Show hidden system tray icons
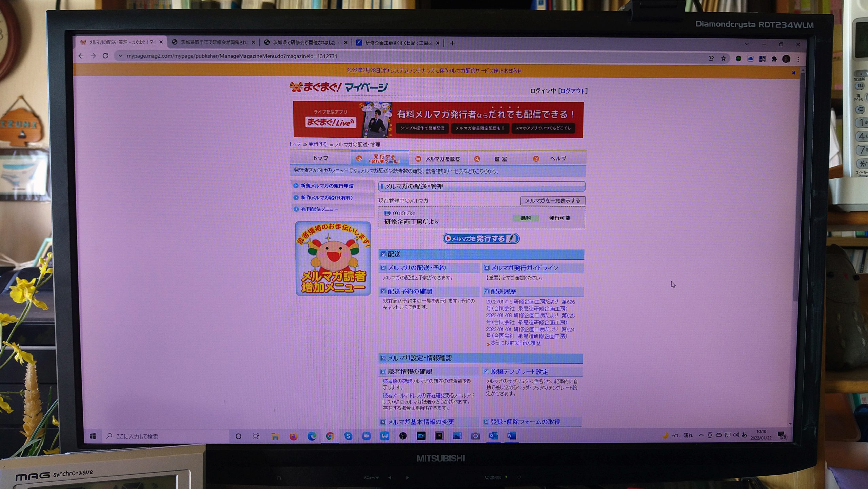Viewport: 868px width, 489px height. point(701,435)
